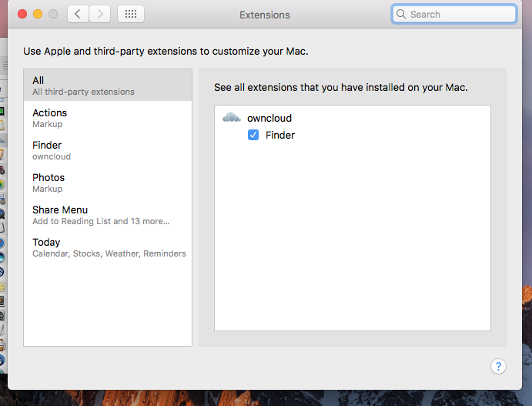Go back with the left chevron button

point(78,15)
